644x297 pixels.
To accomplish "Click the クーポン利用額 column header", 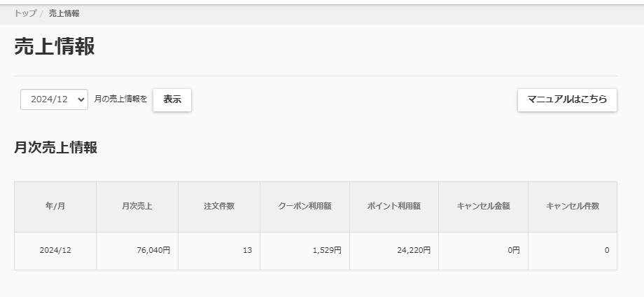I will [x=304, y=207].
